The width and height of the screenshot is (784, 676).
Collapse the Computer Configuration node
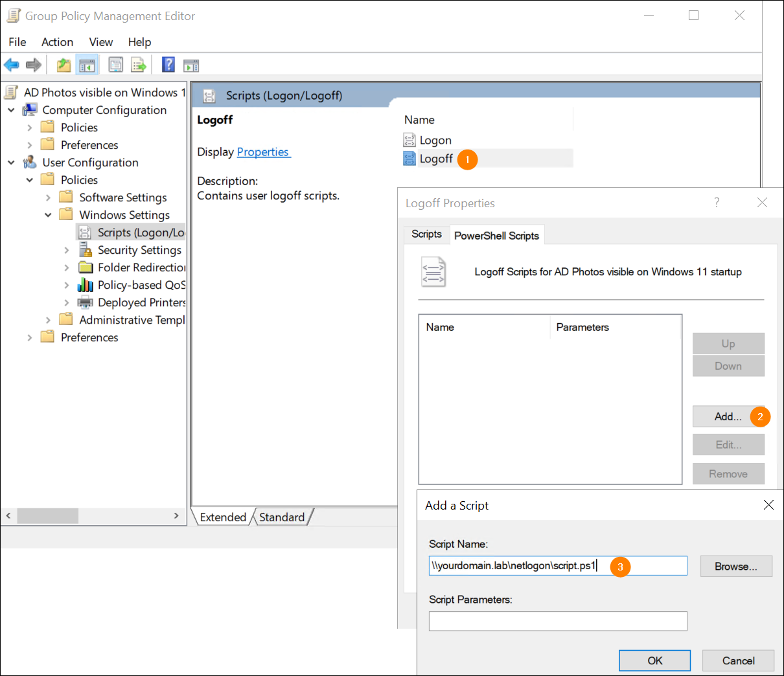pyautogui.click(x=11, y=110)
